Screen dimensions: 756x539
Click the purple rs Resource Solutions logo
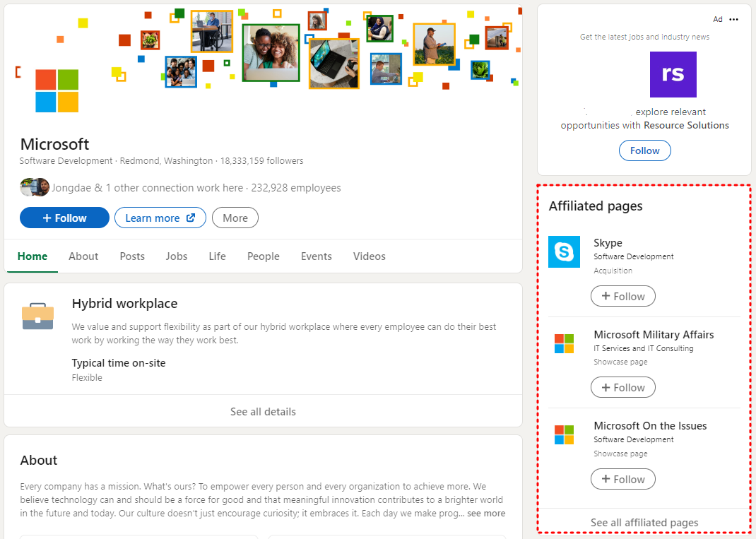(673, 74)
